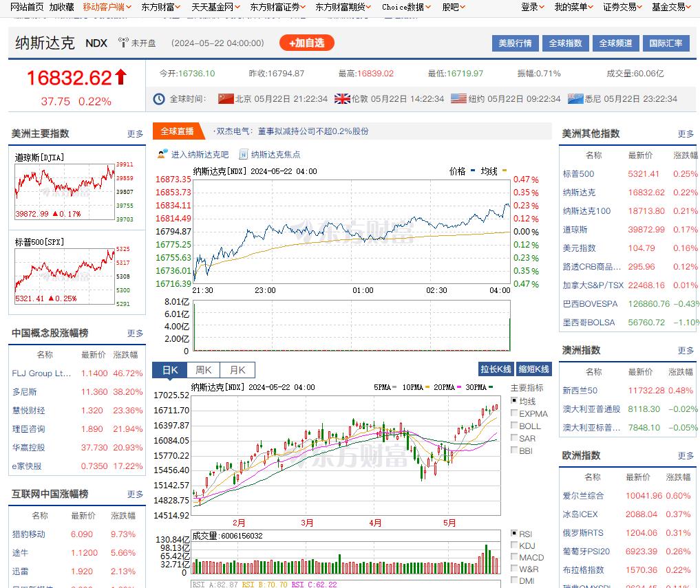Open the 全球频道 button
The width and height of the screenshot is (700, 588).
615,43
